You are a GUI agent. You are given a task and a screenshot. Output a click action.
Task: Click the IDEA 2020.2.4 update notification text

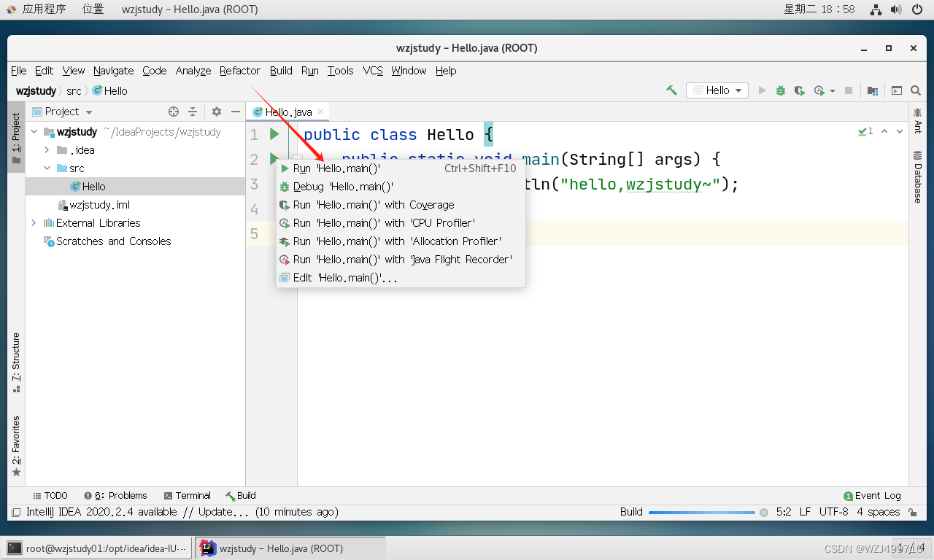[182, 512]
